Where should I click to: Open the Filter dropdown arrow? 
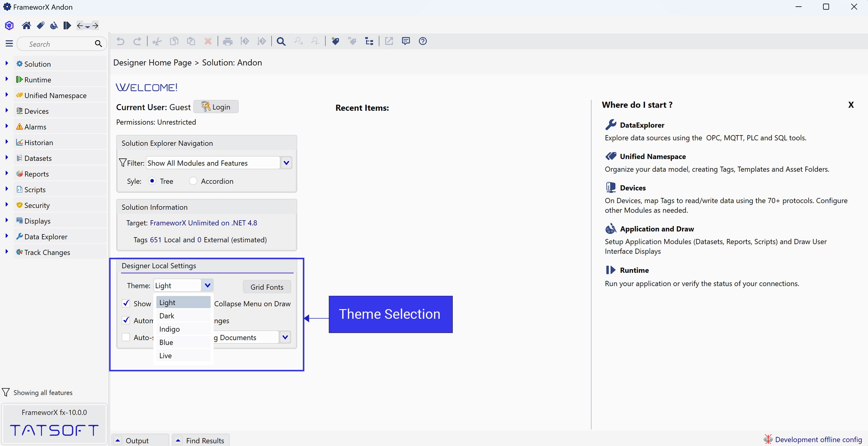pos(286,163)
